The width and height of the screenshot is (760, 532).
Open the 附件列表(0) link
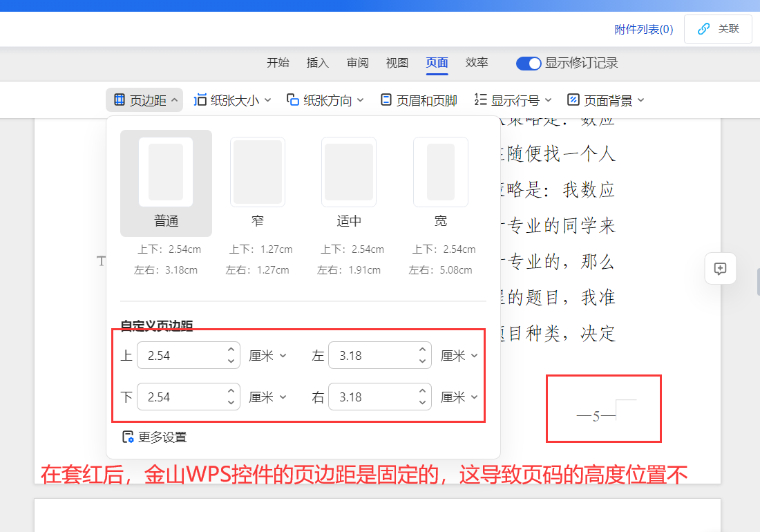[x=644, y=30]
